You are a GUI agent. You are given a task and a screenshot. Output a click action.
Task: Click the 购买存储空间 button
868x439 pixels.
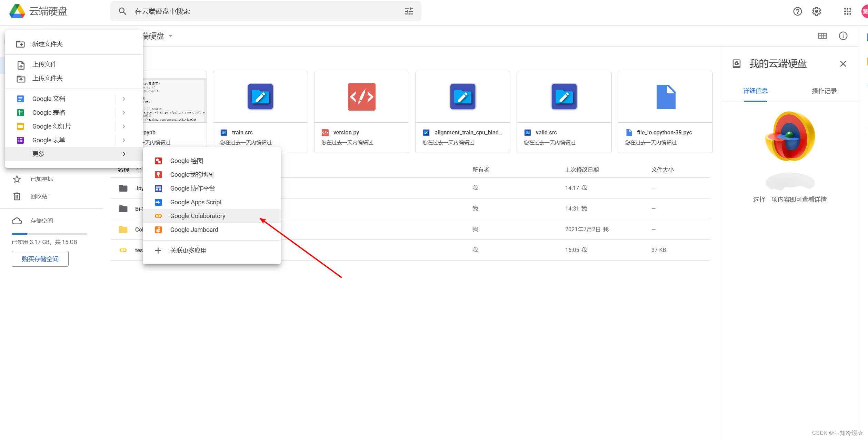coord(40,259)
